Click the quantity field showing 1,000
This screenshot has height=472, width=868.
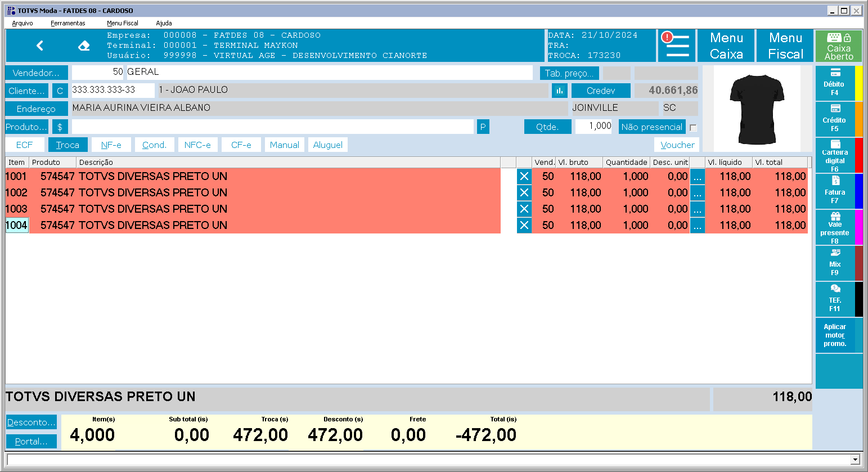[593, 127]
